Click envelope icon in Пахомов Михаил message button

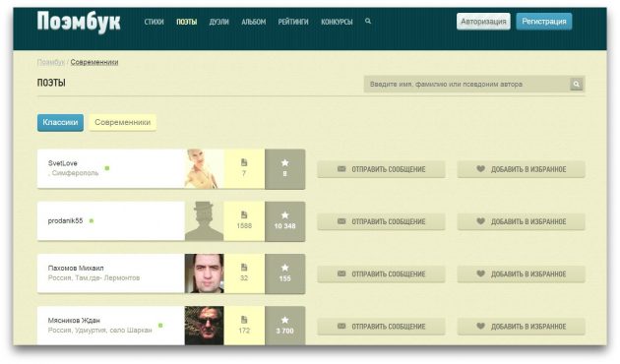(x=341, y=273)
